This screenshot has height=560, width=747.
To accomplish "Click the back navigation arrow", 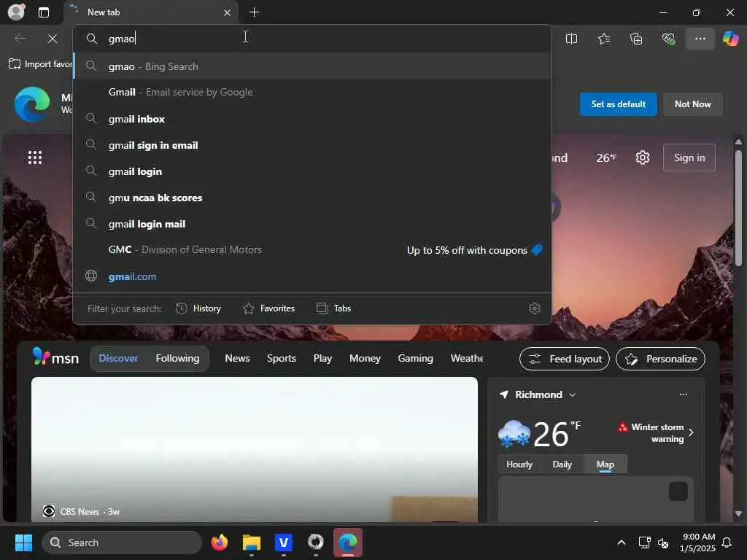I will (20, 39).
